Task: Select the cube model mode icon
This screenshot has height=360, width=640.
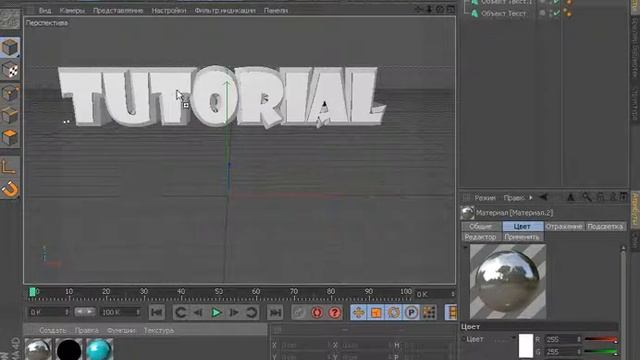Action: point(10,47)
